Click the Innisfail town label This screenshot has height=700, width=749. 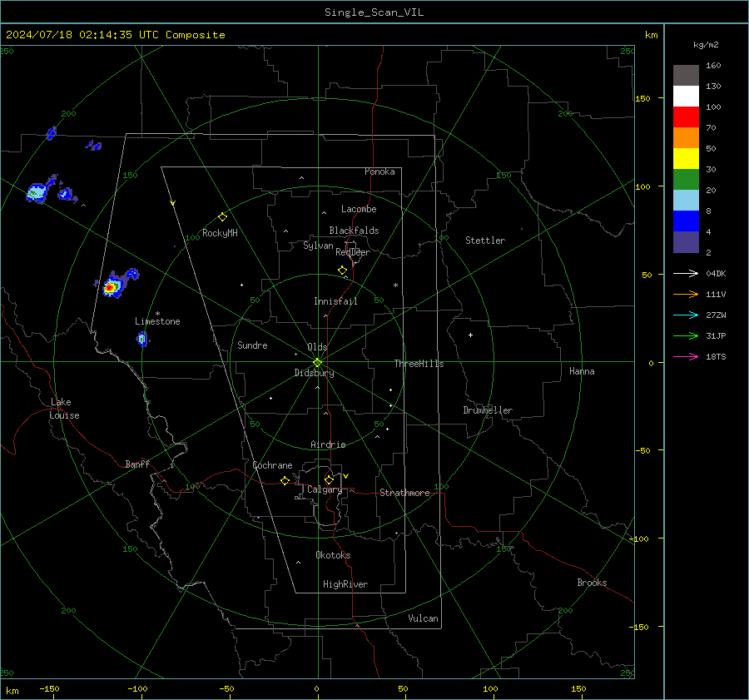coord(335,301)
